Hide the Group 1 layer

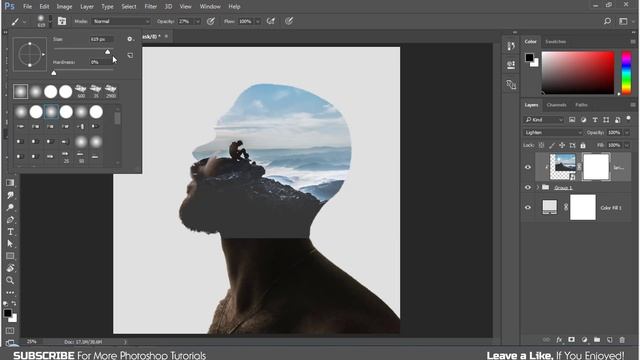(528, 187)
